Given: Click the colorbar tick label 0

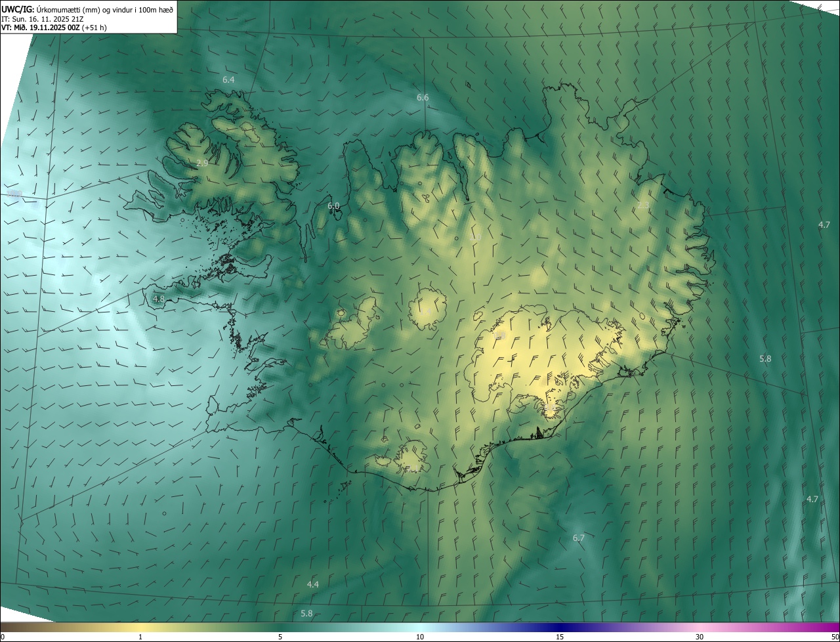Looking at the screenshot, I should (3, 637).
